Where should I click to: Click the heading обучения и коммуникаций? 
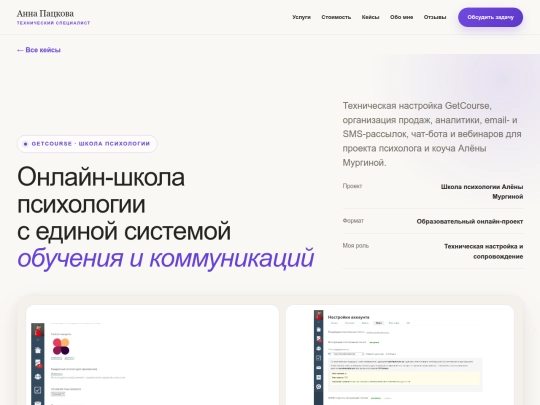coord(166,258)
